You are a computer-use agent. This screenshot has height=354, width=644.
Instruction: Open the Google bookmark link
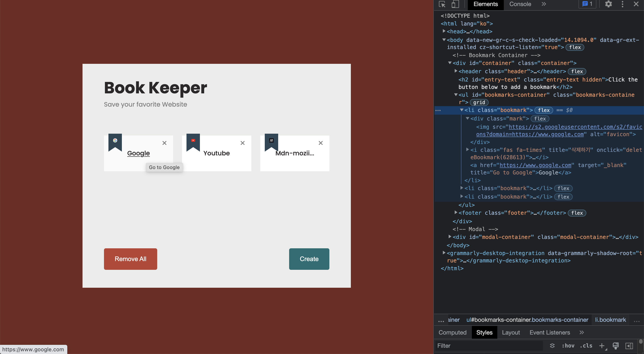coord(138,153)
